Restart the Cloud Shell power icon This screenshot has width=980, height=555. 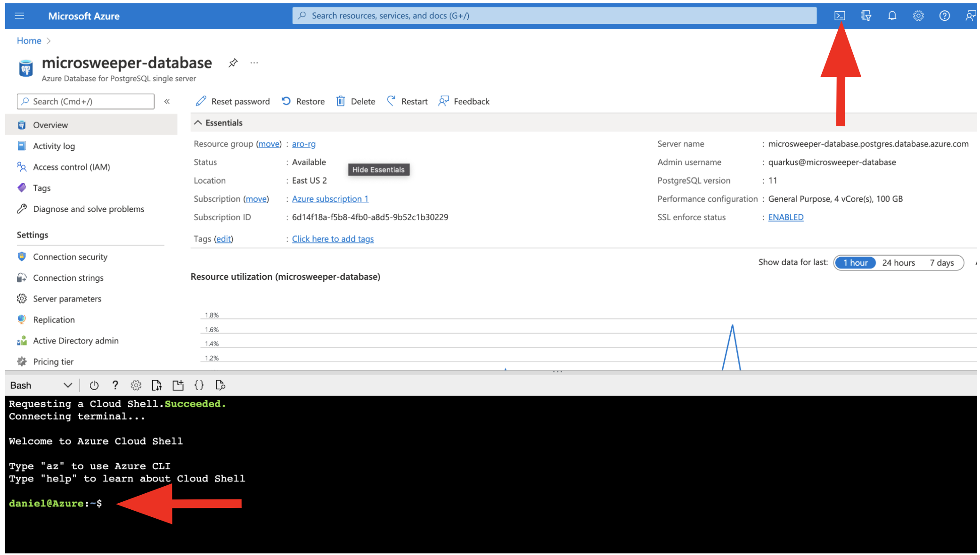(94, 385)
